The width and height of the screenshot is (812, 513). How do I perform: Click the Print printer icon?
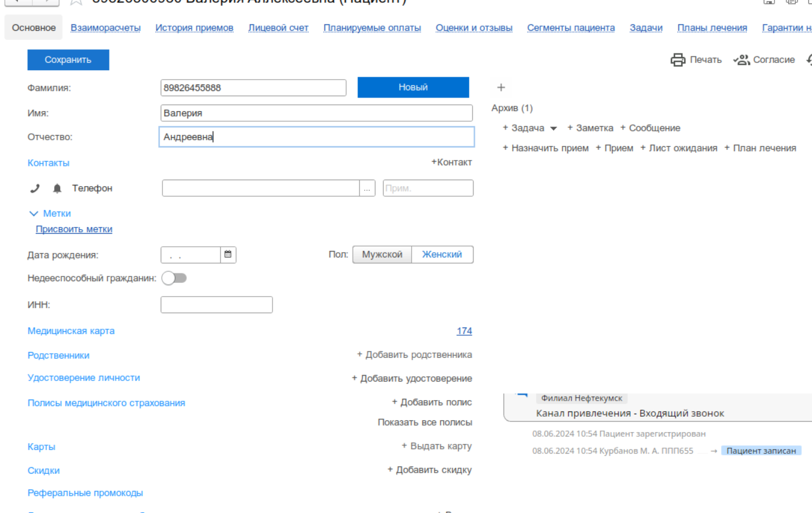coord(678,59)
